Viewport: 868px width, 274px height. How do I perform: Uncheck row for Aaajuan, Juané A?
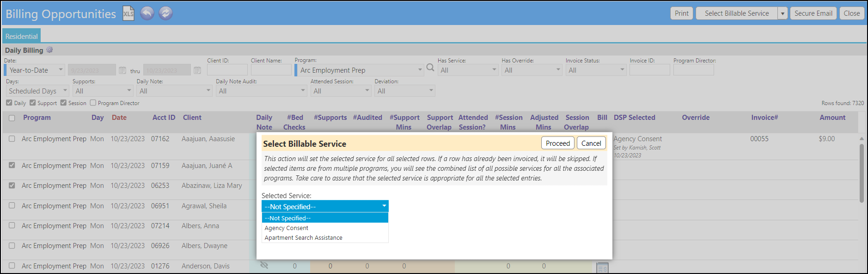(12, 165)
